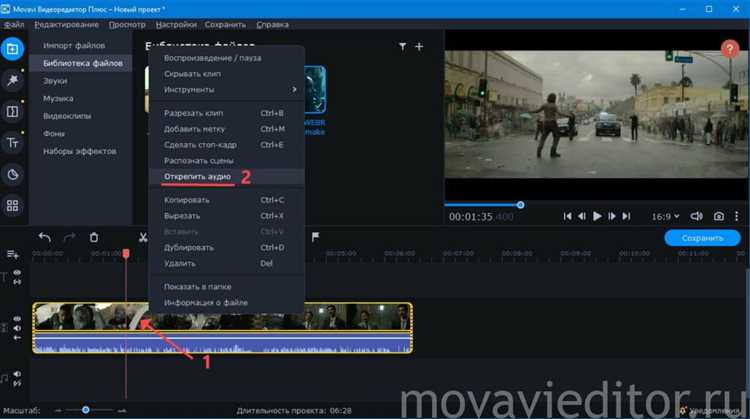This screenshot has width=750, height=419.
Task: Open the Справка menu
Action: point(272,24)
